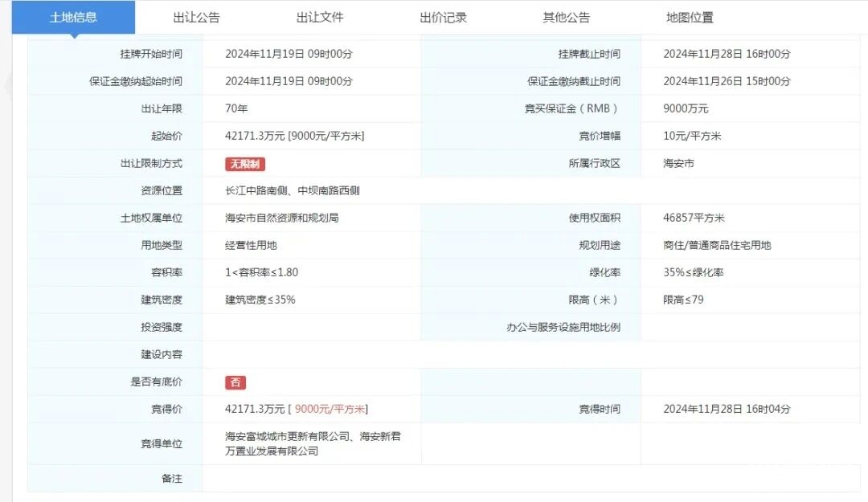The width and height of the screenshot is (868, 502).
Task: Show the 地图位置 tab
Action: pyautogui.click(x=690, y=17)
